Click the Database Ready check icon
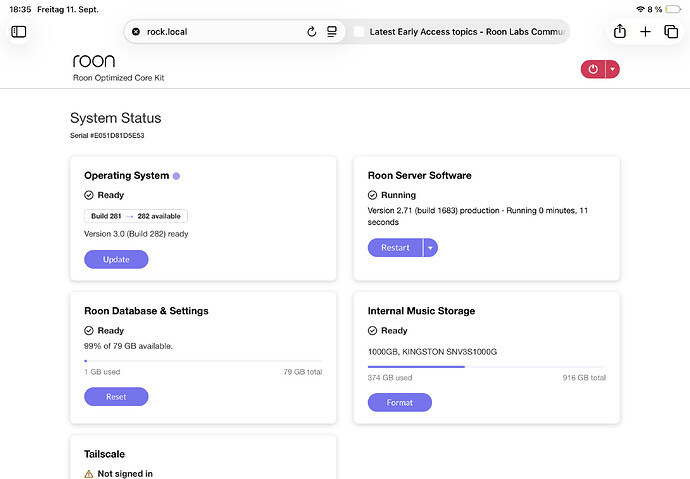Image resolution: width=690 pixels, height=479 pixels. coord(89,330)
